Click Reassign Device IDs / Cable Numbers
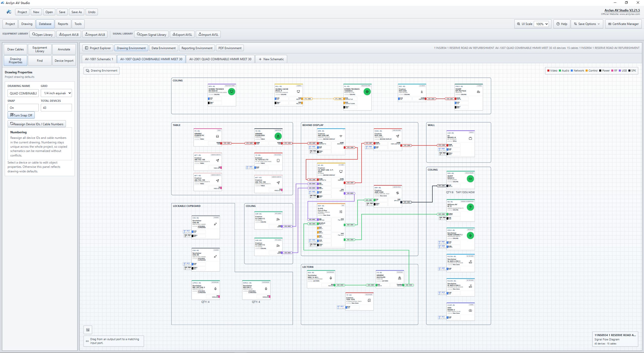 37,124
